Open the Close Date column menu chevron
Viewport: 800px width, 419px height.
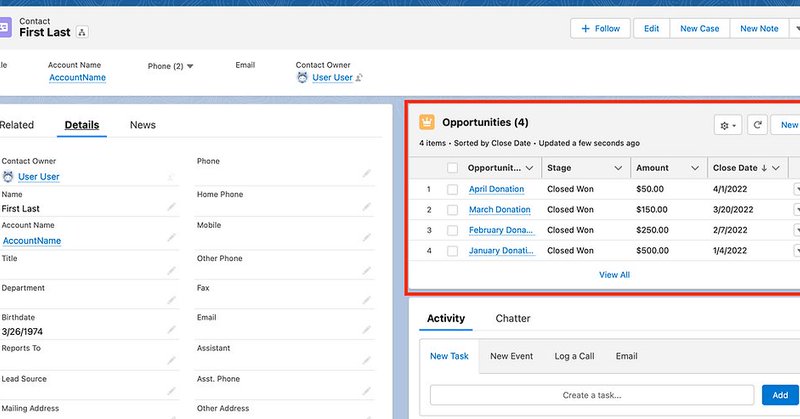[776, 168]
